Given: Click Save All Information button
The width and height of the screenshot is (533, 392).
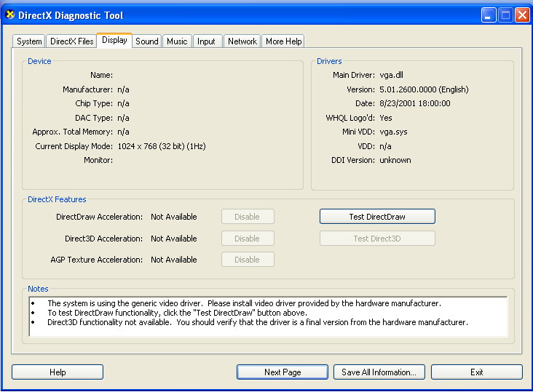Looking at the screenshot, I should tap(379, 372).
